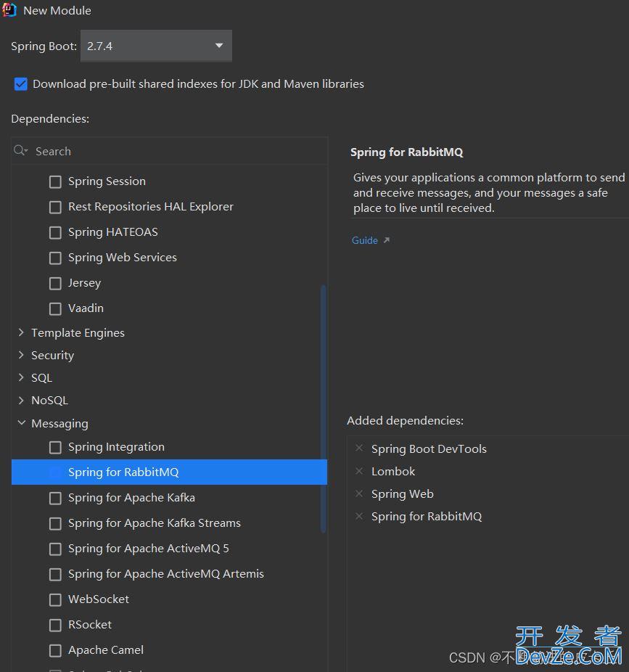Click the dependencies list scrollbar

(324, 409)
